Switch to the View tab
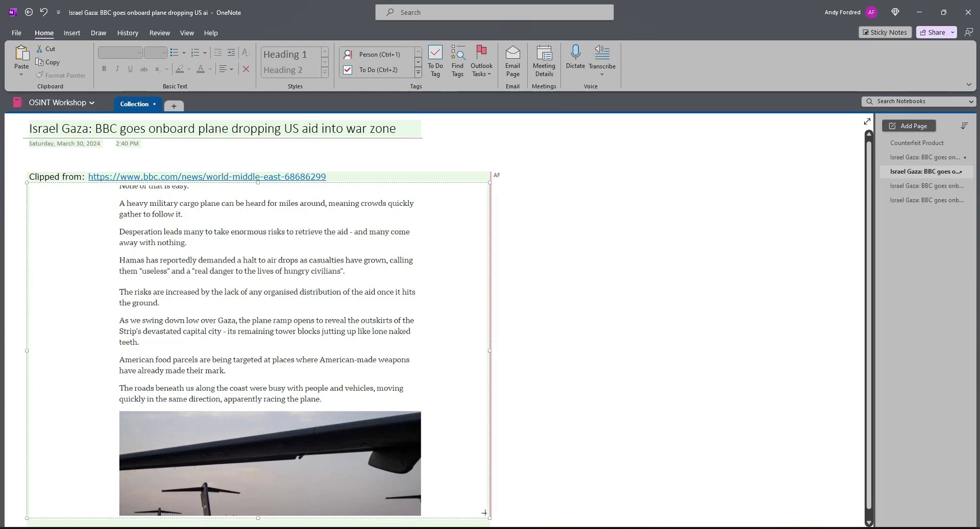 (x=187, y=33)
